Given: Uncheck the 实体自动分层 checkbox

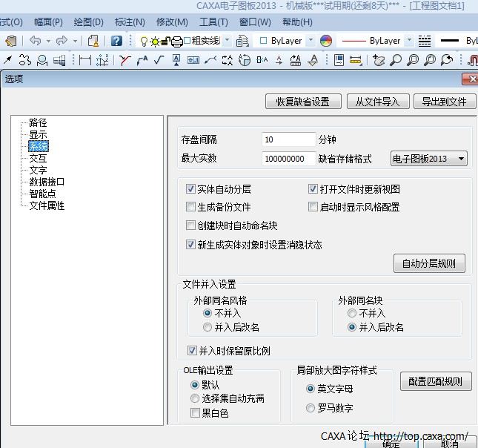Looking at the screenshot, I should click(190, 189).
